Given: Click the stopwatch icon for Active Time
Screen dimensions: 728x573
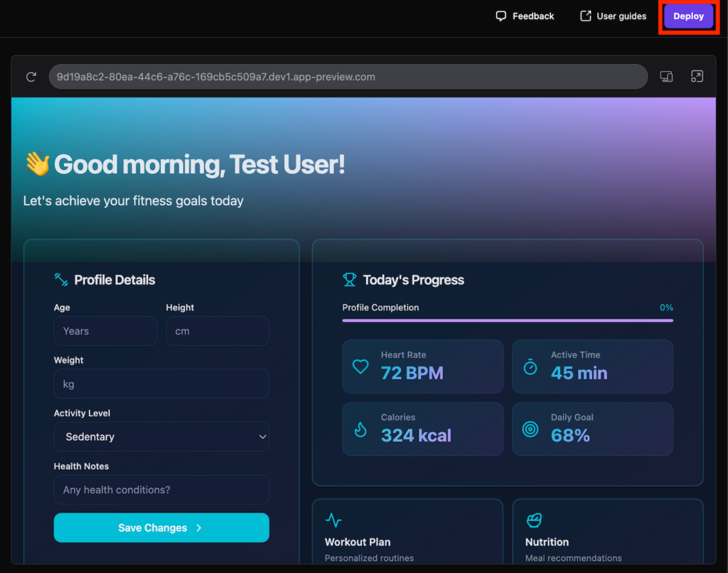Looking at the screenshot, I should coord(530,367).
